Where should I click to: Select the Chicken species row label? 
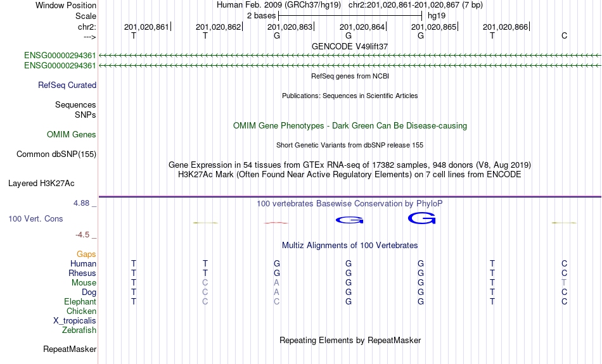81,311
